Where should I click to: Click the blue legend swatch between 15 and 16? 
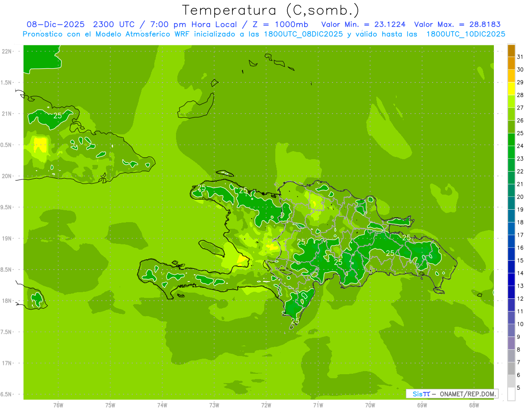tap(511, 254)
